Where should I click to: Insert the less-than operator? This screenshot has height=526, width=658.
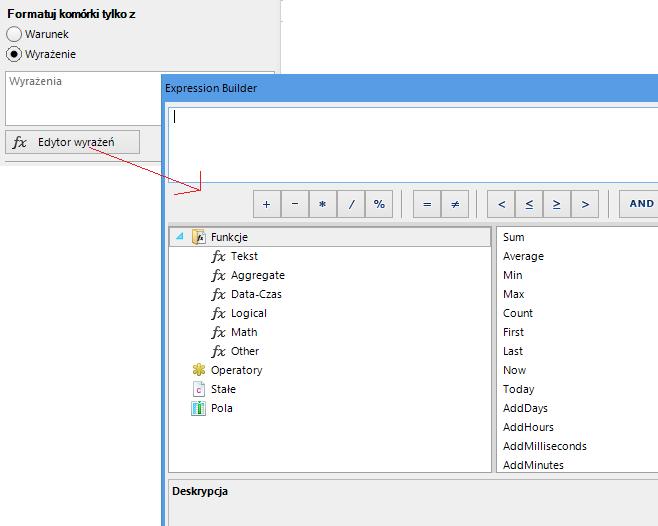click(x=501, y=204)
